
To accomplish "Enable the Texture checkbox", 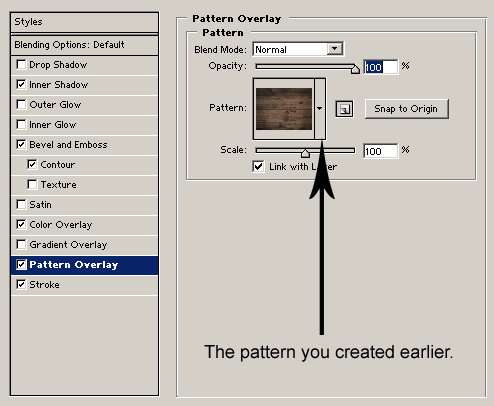I will (32, 184).
